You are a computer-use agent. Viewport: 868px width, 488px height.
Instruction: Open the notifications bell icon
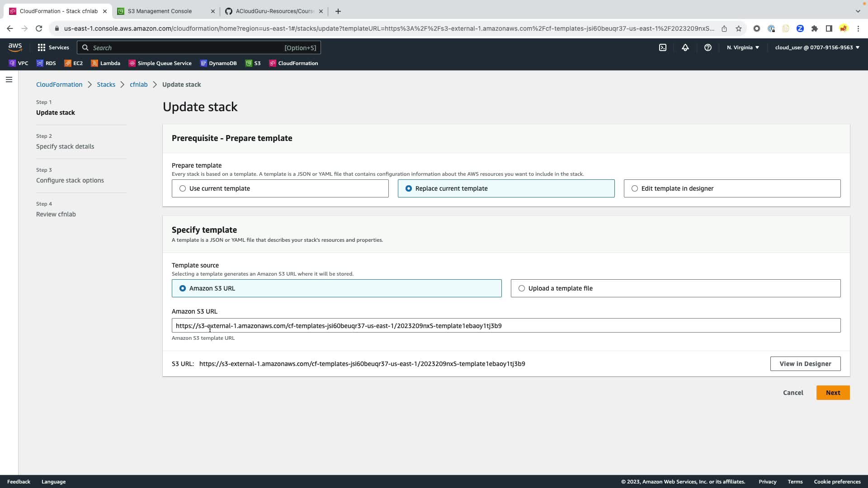[685, 47]
